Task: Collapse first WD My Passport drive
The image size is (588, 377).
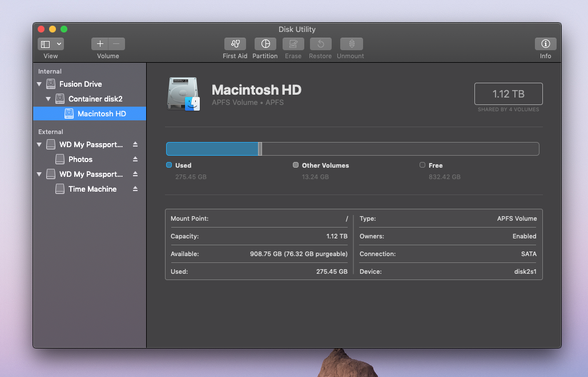Action: [39, 144]
